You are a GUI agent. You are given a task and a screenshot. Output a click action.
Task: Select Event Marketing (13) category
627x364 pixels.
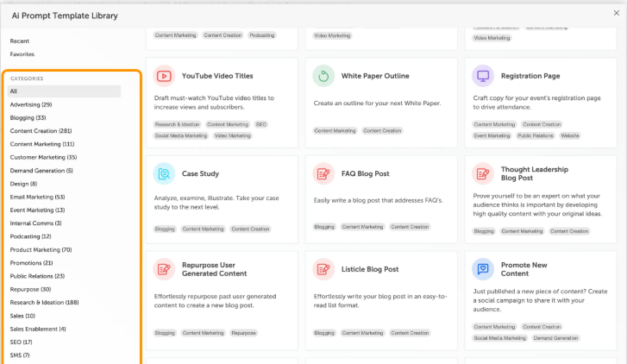pyautogui.click(x=38, y=210)
